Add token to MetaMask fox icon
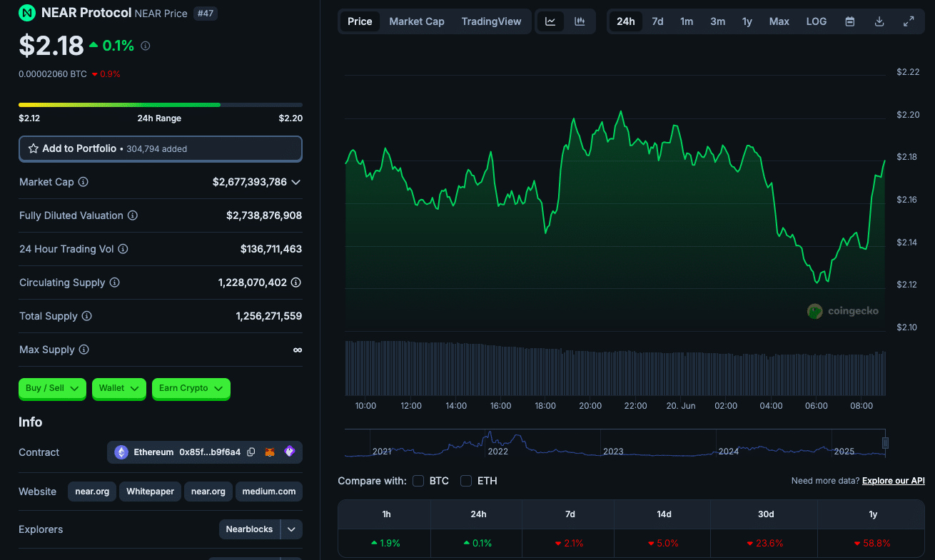The width and height of the screenshot is (935, 560). tap(271, 452)
